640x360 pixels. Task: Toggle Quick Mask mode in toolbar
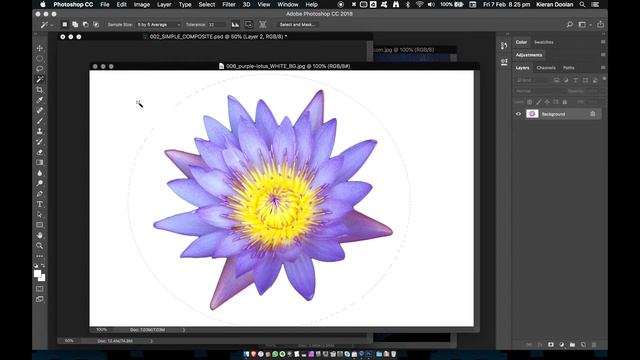pyautogui.click(x=40, y=289)
